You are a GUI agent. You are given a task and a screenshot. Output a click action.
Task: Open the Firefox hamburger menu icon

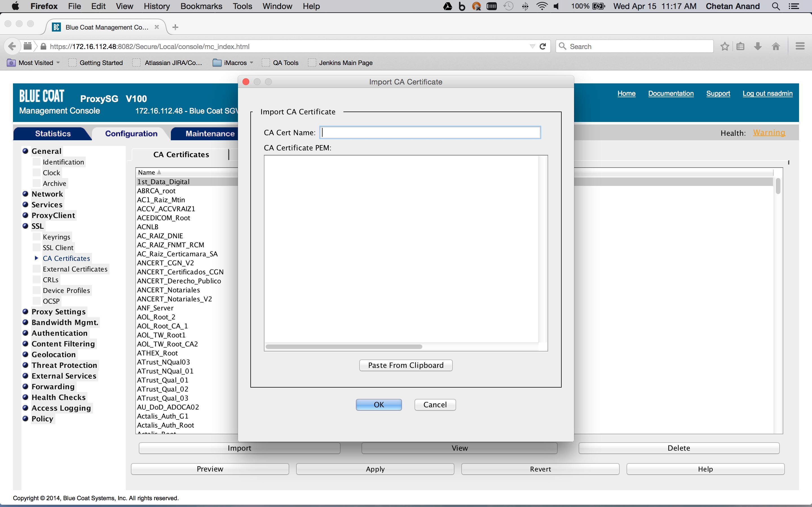[800, 46]
